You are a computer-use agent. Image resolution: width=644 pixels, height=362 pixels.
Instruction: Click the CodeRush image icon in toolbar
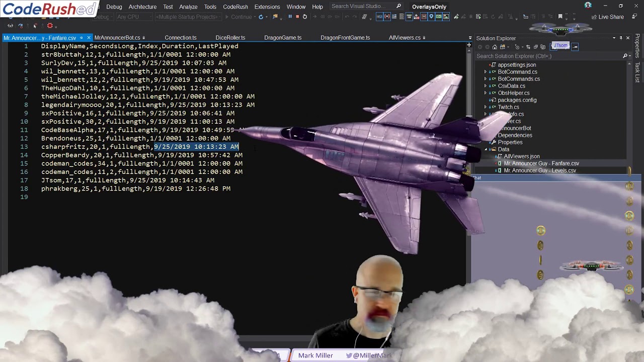(446, 17)
